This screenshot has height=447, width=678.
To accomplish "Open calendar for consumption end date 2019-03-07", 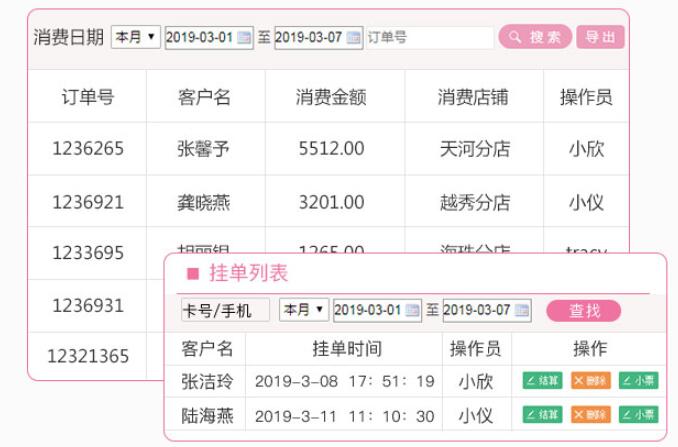I will click(354, 38).
